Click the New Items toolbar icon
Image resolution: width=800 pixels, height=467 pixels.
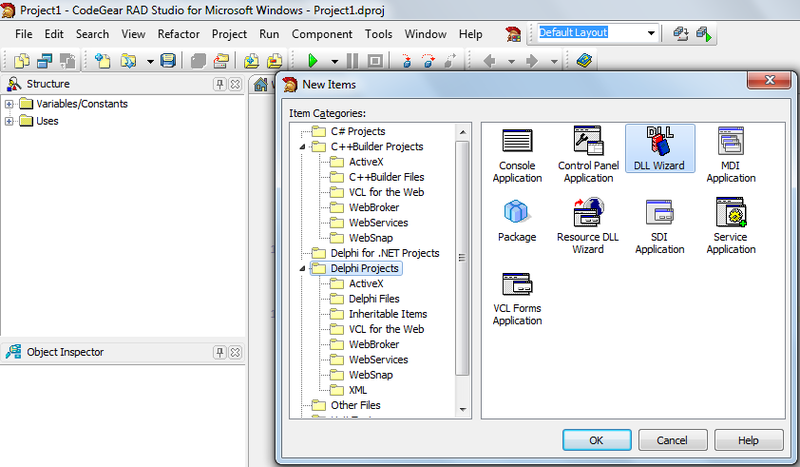pos(103,61)
